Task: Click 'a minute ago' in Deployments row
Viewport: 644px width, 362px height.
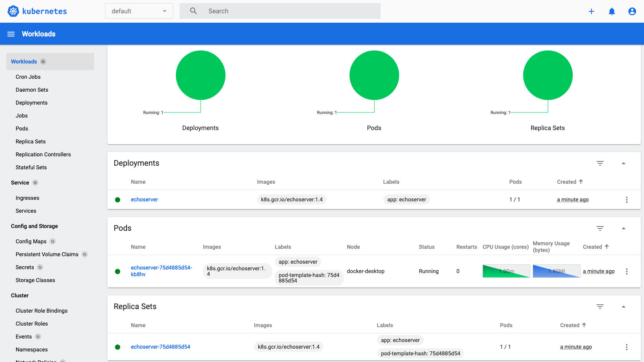Action: pos(573,199)
